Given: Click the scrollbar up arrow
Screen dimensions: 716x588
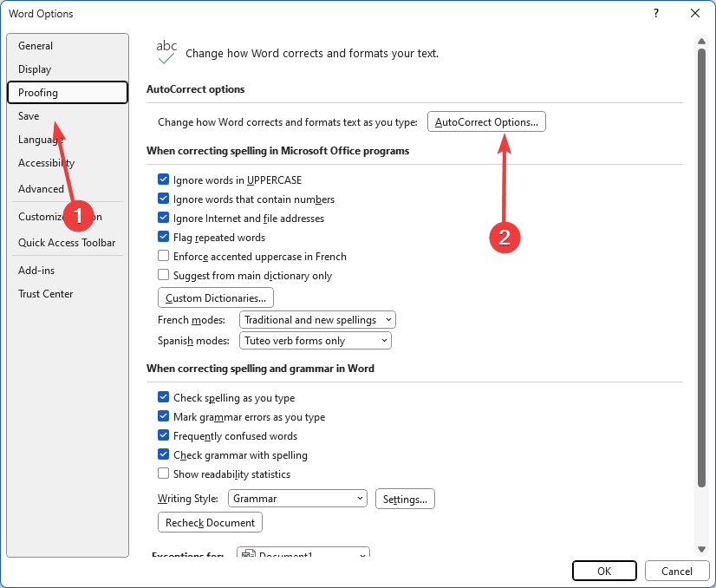Looking at the screenshot, I should (701, 41).
